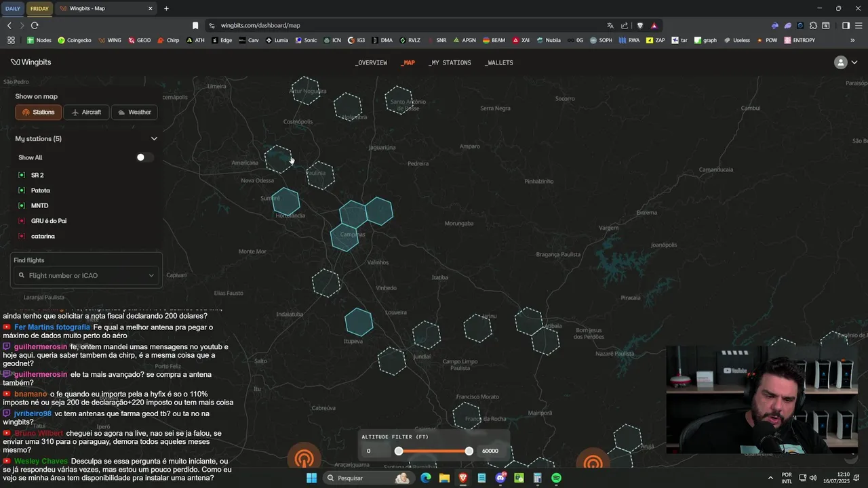Toggle catarina station indicator
868x488 pixels.
22,236
